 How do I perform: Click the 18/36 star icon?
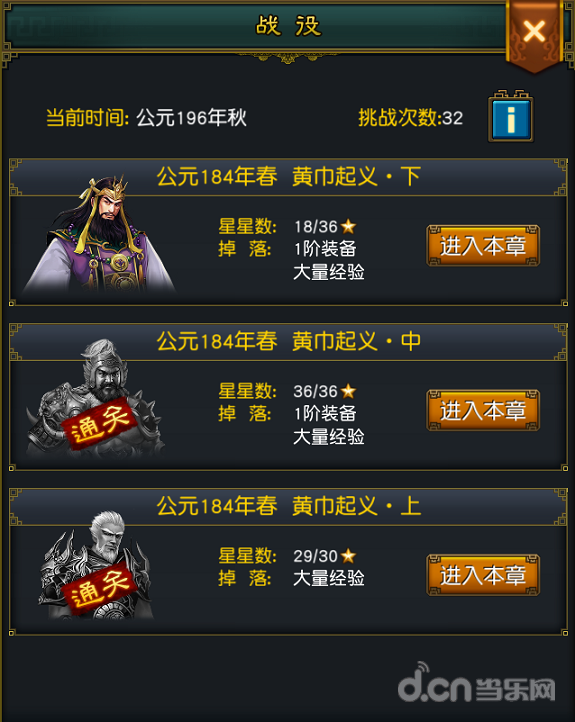[x=348, y=226]
